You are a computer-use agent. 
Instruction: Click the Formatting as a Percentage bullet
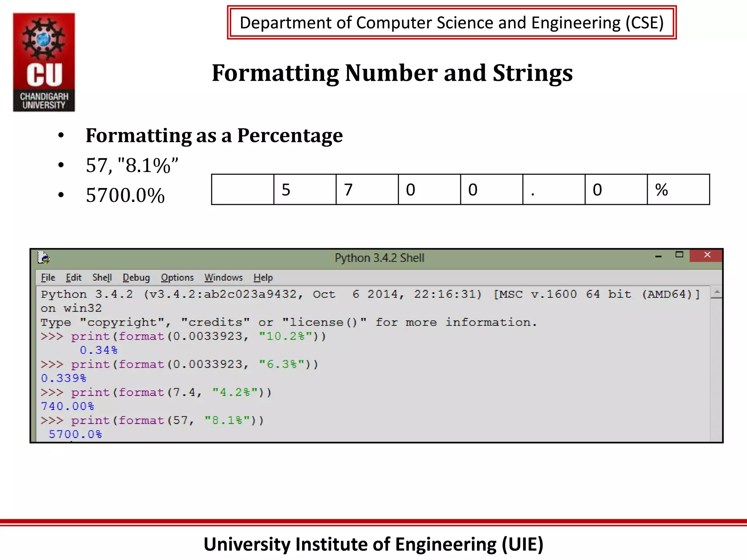214,136
